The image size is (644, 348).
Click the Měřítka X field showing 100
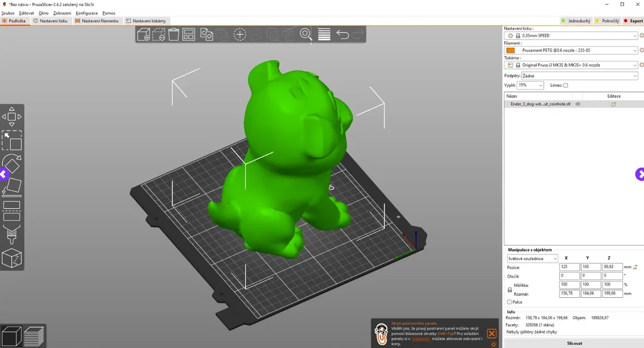[569, 285]
